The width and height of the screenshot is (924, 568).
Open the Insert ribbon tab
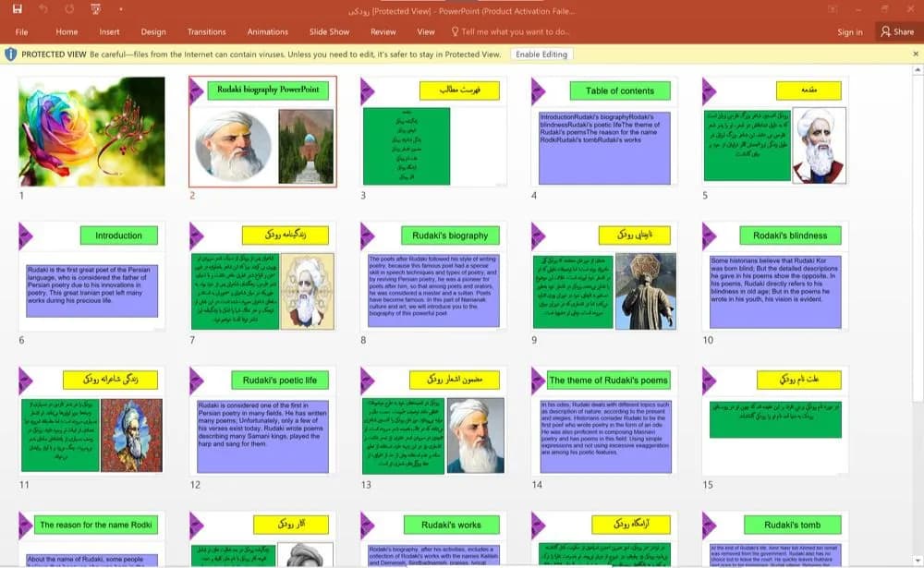click(109, 31)
